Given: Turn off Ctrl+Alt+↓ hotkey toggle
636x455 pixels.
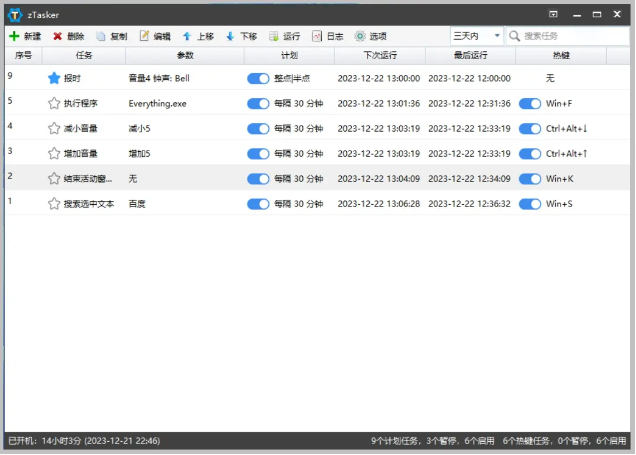Looking at the screenshot, I should pyautogui.click(x=530, y=129).
